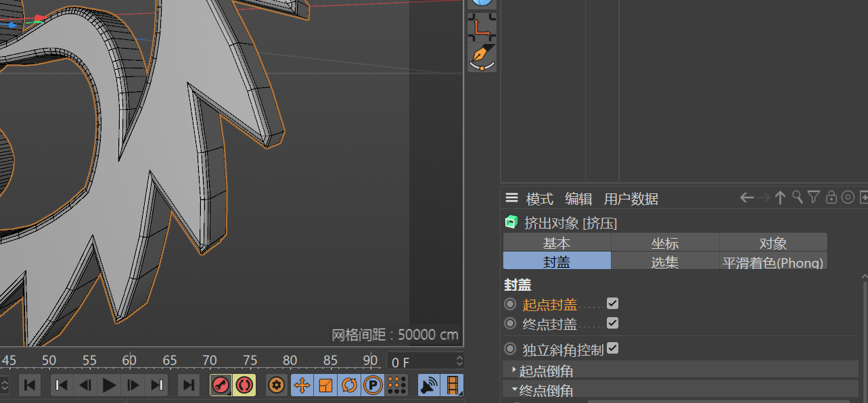Click the circular target mode icon
This screenshot has width=868, height=403.
[848, 197]
